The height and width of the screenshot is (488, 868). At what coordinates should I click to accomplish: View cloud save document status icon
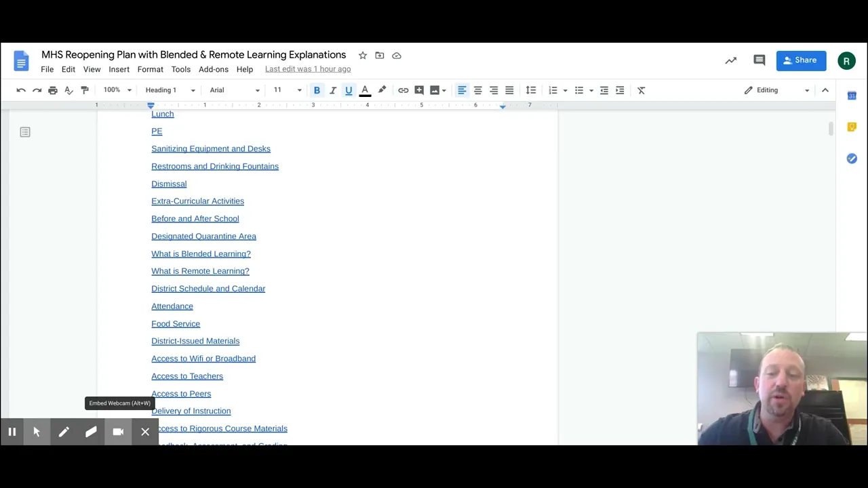point(397,56)
